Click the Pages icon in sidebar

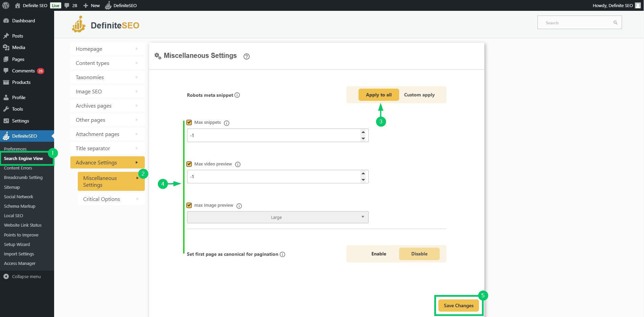click(6, 59)
